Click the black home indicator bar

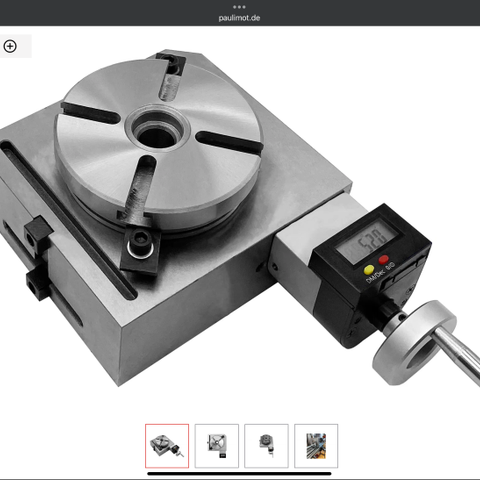click(239, 473)
